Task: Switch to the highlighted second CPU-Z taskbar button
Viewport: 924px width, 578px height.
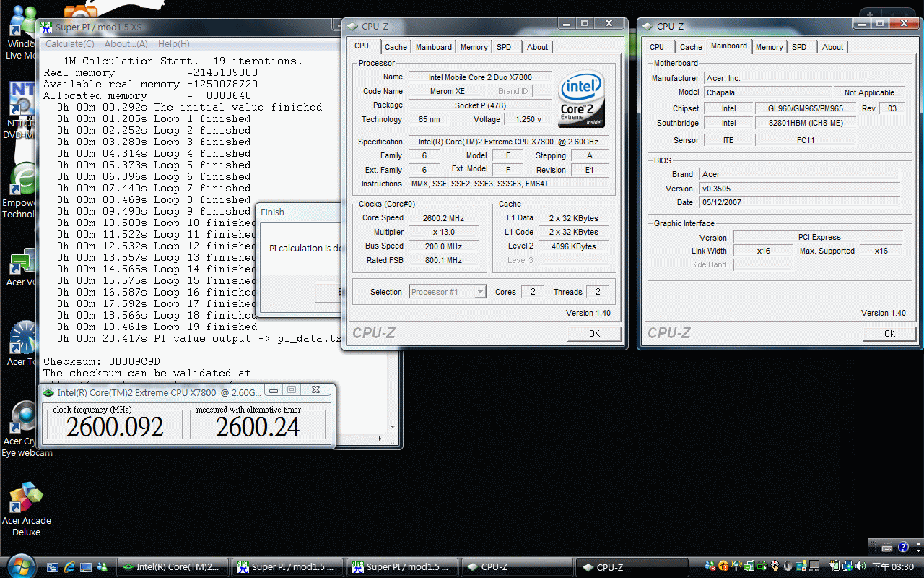Action: [632, 567]
